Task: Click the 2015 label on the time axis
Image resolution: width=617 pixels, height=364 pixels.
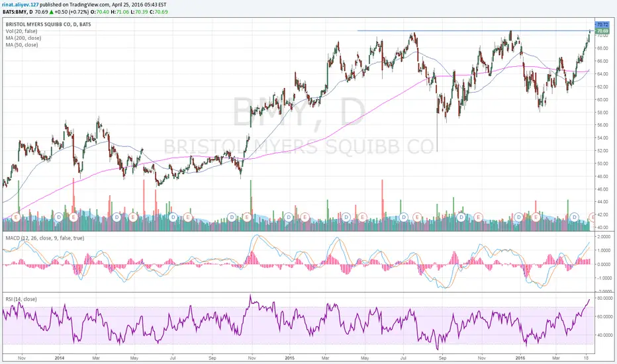Action: (289, 358)
